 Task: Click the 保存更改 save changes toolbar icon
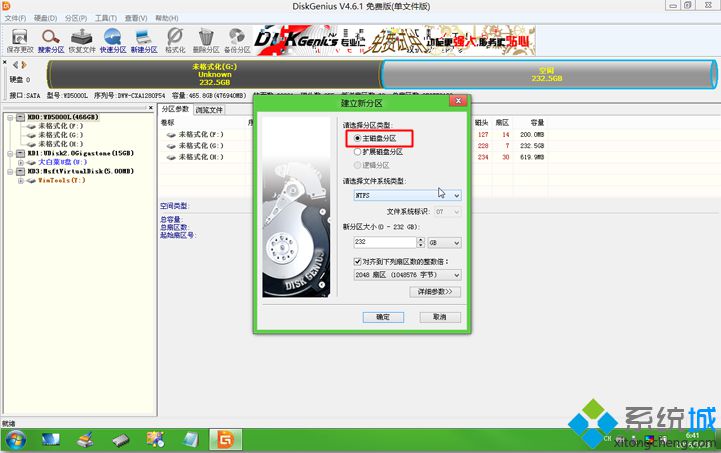tap(20, 41)
